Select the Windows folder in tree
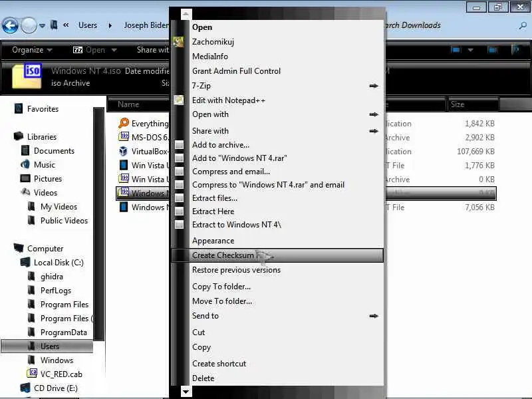This screenshot has width=532, height=399. 57,360
